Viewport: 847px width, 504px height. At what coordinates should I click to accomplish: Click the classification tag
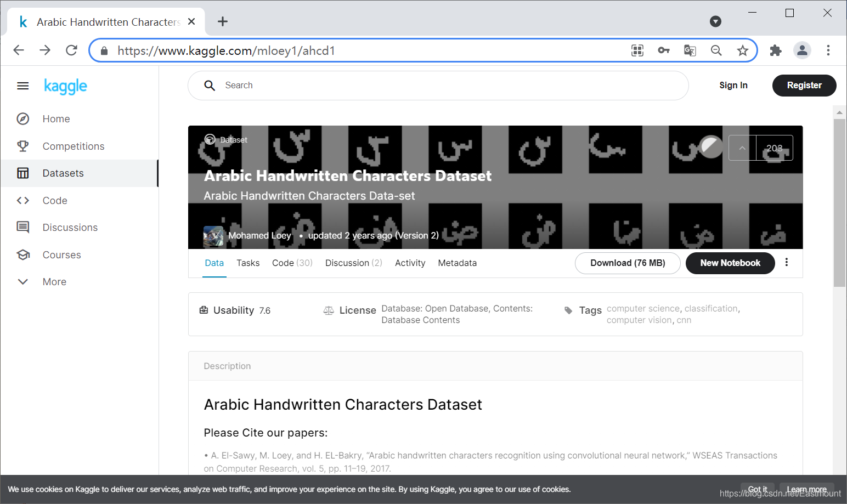coord(711,309)
